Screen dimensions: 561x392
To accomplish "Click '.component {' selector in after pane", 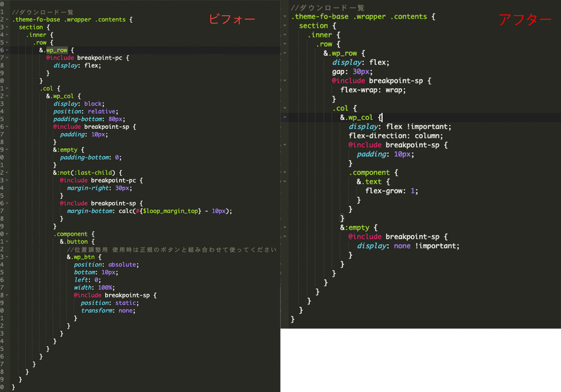I will [373, 173].
